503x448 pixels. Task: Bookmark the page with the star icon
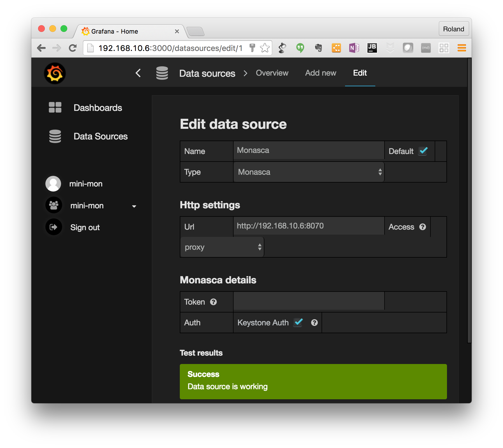tap(265, 48)
